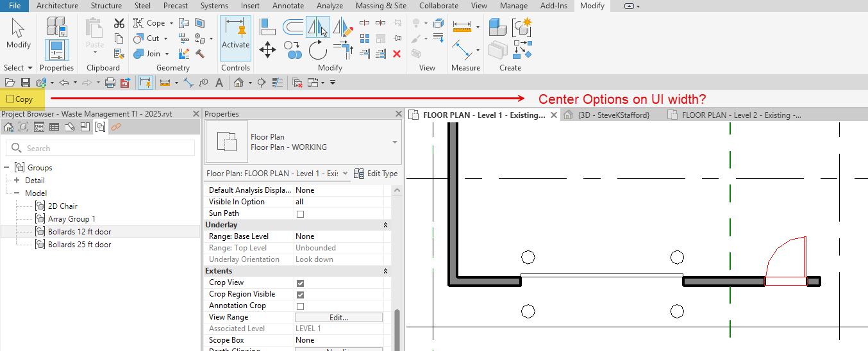Select Bollards 25 ft door group
The image size is (868, 351).
[79, 245]
